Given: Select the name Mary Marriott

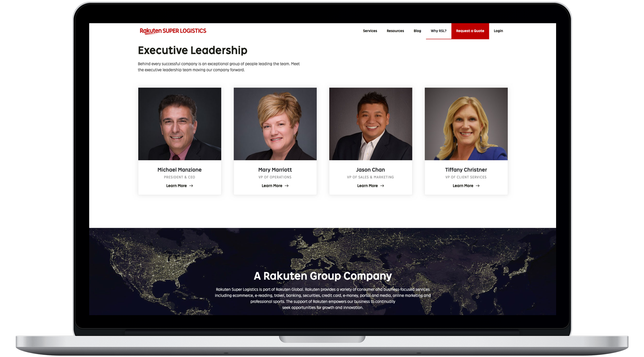Looking at the screenshot, I should (x=275, y=170).
